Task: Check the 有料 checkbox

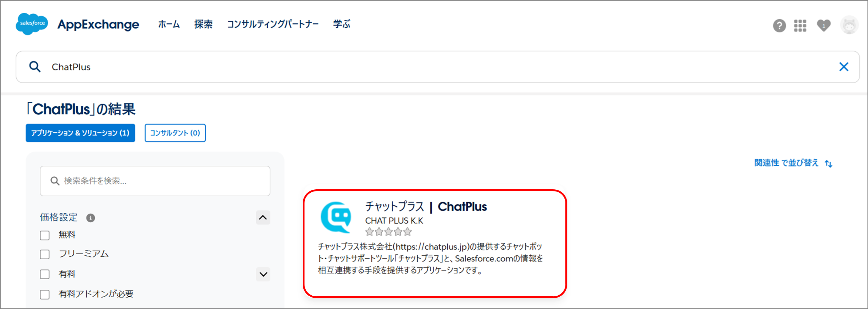Action: pos(45,274)
